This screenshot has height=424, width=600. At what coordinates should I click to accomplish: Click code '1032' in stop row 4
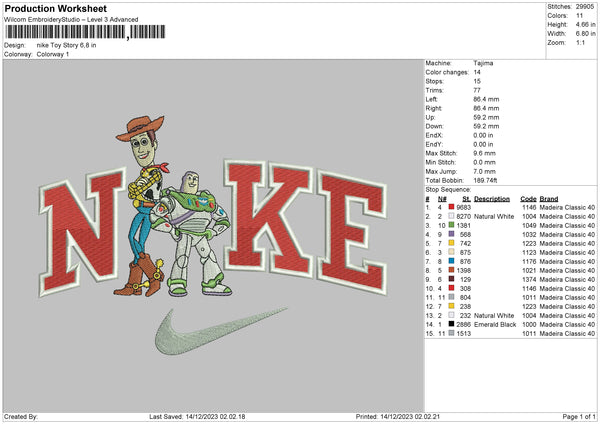[x=529, y=234]
